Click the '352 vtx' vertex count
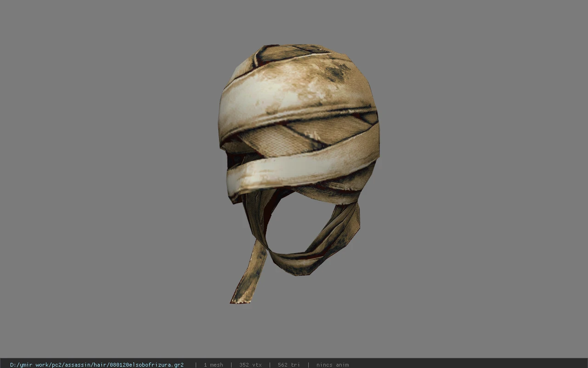 click(250, 365)
